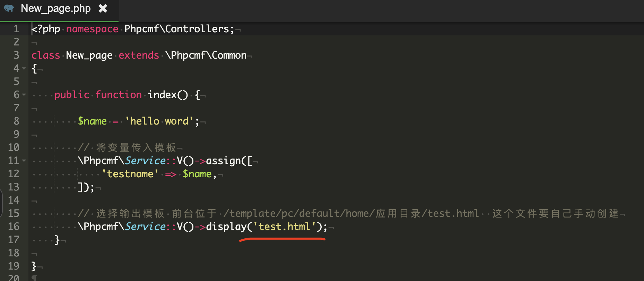Click line number 16 in gutter
This screenshot has height=281, width=644.
(x=14, y=227)
